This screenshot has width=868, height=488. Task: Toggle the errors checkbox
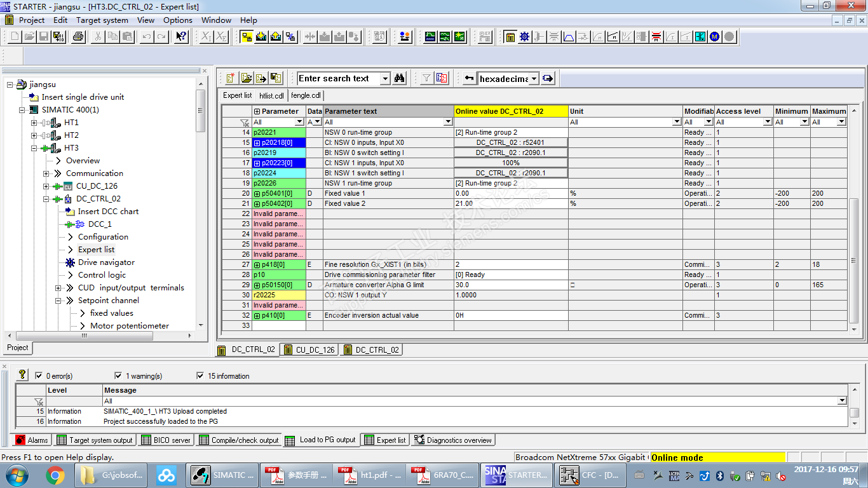click(39, 376)
